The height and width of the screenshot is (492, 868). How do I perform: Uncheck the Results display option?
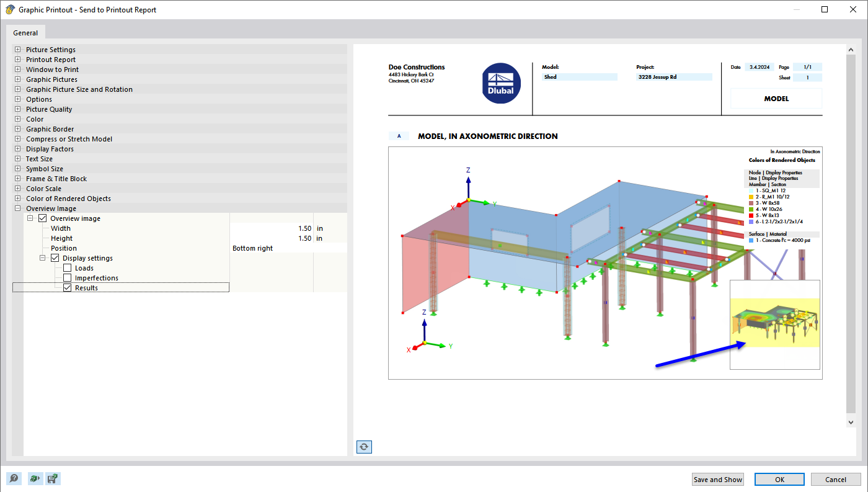pyautogui.click(x=67, y=287)
